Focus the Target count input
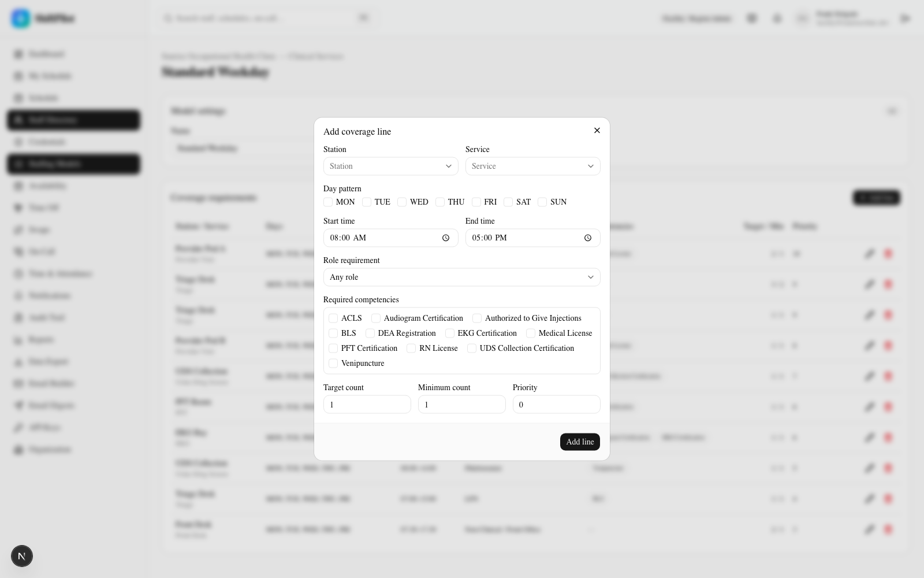924x578 pixels. click(x=367, y=405)
